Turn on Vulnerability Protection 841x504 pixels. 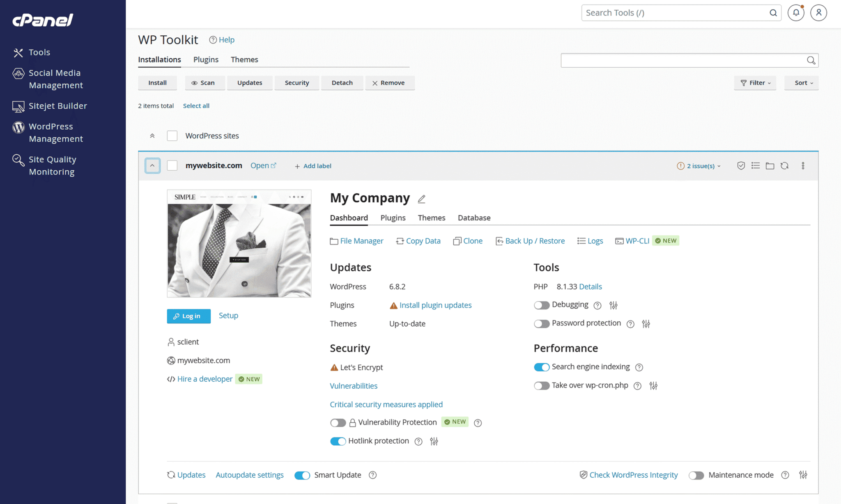click(x=338, y=422)
